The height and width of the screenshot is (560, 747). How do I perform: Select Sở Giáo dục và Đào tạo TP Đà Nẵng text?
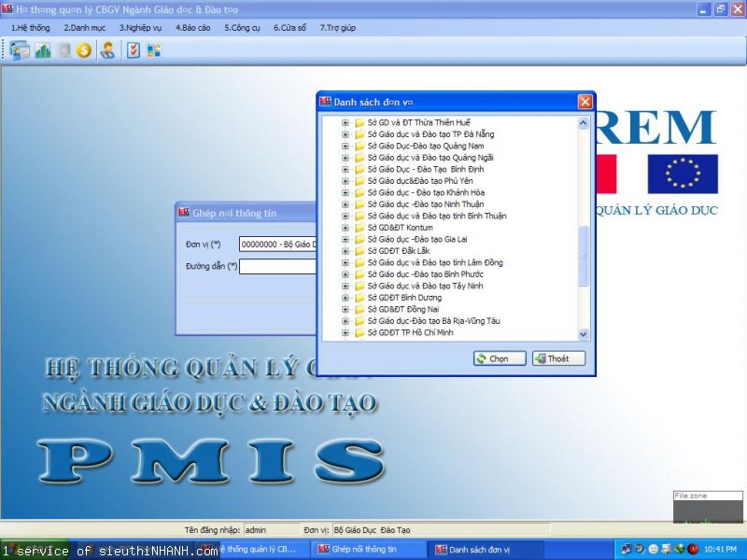click(430, 134)
